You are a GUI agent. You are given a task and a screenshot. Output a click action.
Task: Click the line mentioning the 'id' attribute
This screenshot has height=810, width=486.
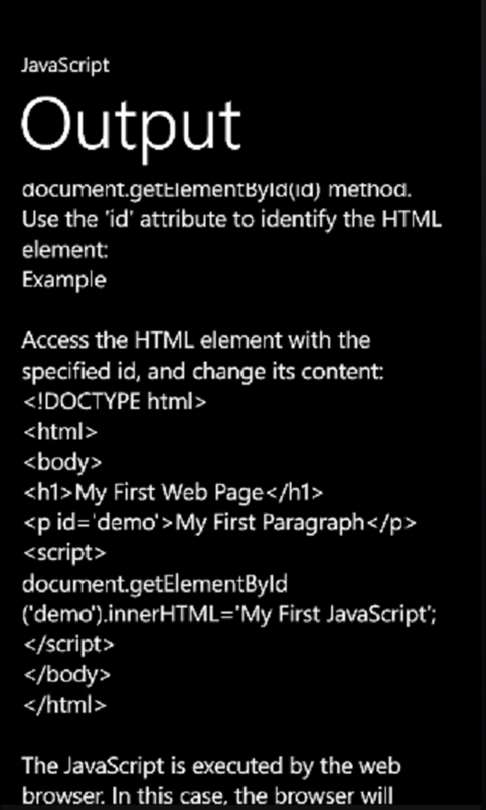(231, 221)
